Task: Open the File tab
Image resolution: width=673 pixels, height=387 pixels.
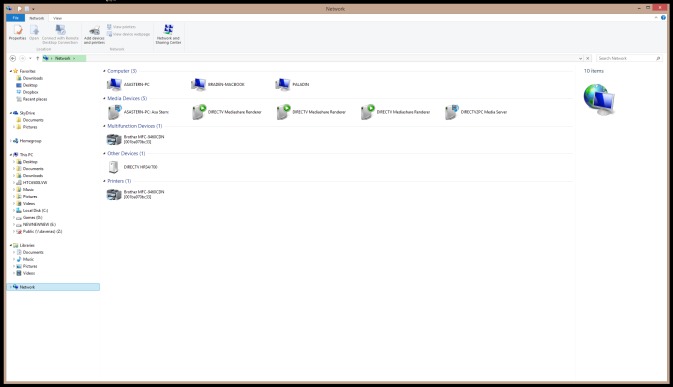Action: (15, 18)
